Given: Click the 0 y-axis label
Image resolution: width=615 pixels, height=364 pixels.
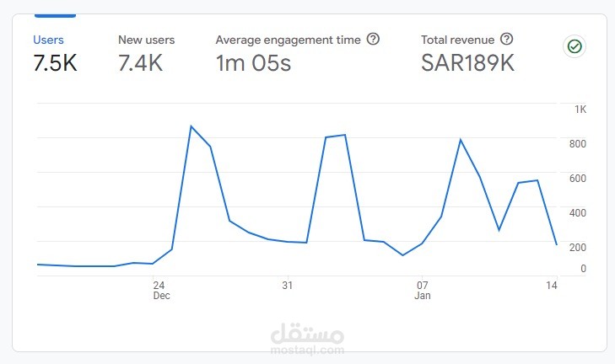Looking at the screenshot, I should [583, 269].
